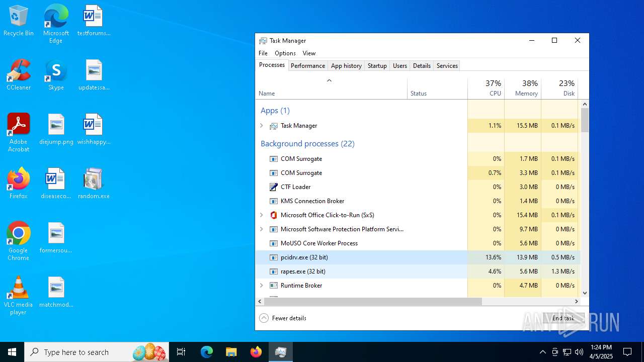Select Google Chrome desktop icon
The image size is (644, 362).
click(x=19, y=241)
